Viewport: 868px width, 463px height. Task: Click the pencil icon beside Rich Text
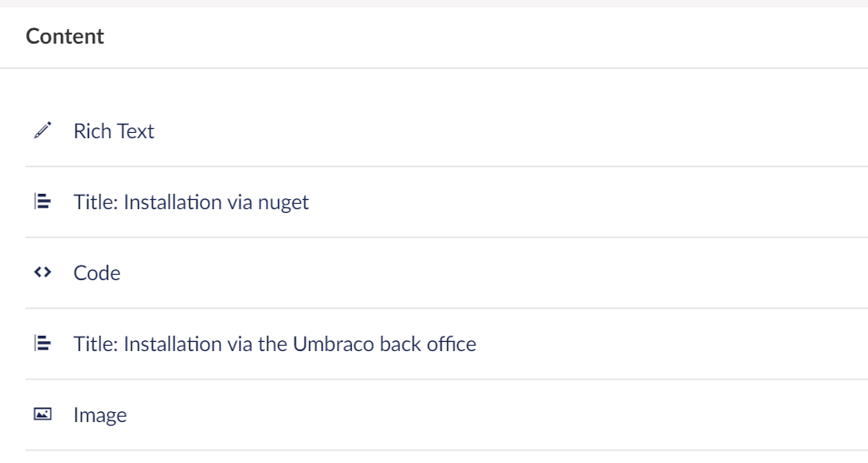tap(43, 130)
